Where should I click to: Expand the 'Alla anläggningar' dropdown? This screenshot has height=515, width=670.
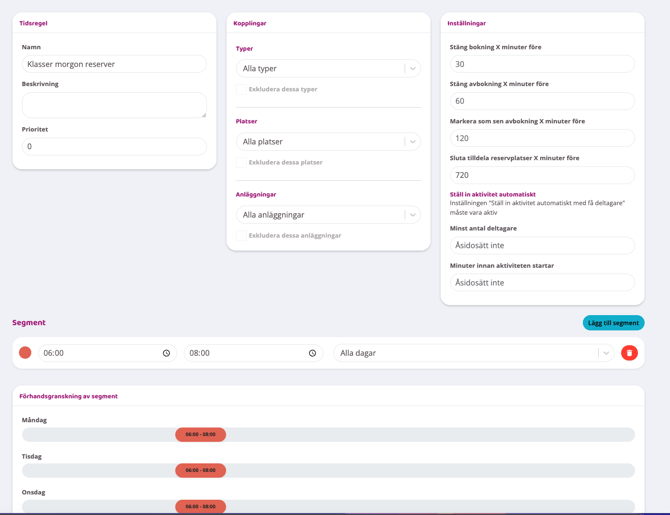(x=412, y=215)
